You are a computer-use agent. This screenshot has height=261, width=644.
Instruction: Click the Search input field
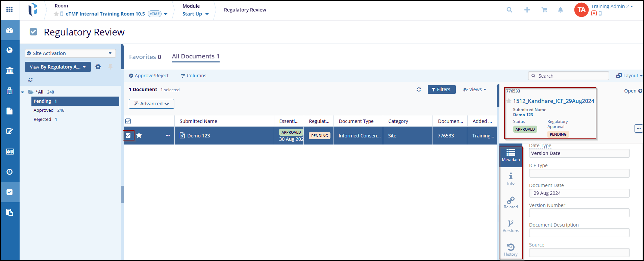click(x=571, y=76)
